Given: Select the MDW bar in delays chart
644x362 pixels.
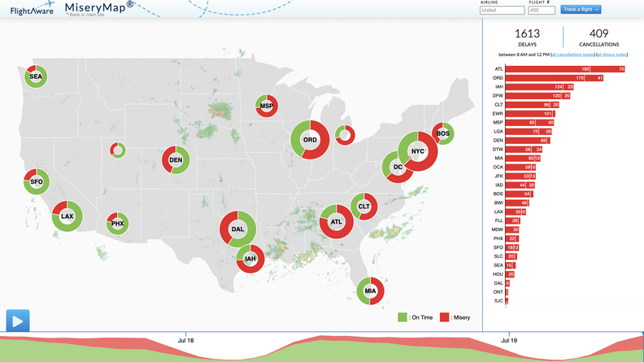Looking at the screenshot, I should 512,229.
